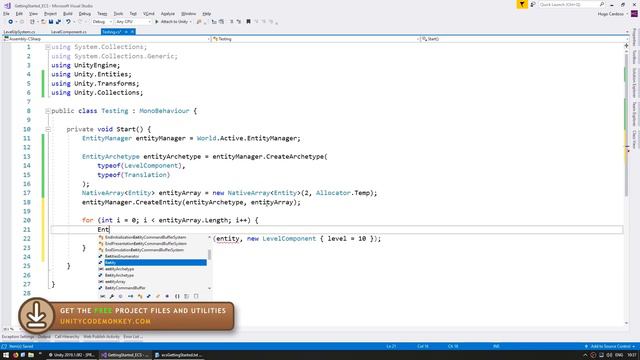Click Add to Source Control in status bar
The width and height of the screenshot is (640, 360).
(610, 347)
